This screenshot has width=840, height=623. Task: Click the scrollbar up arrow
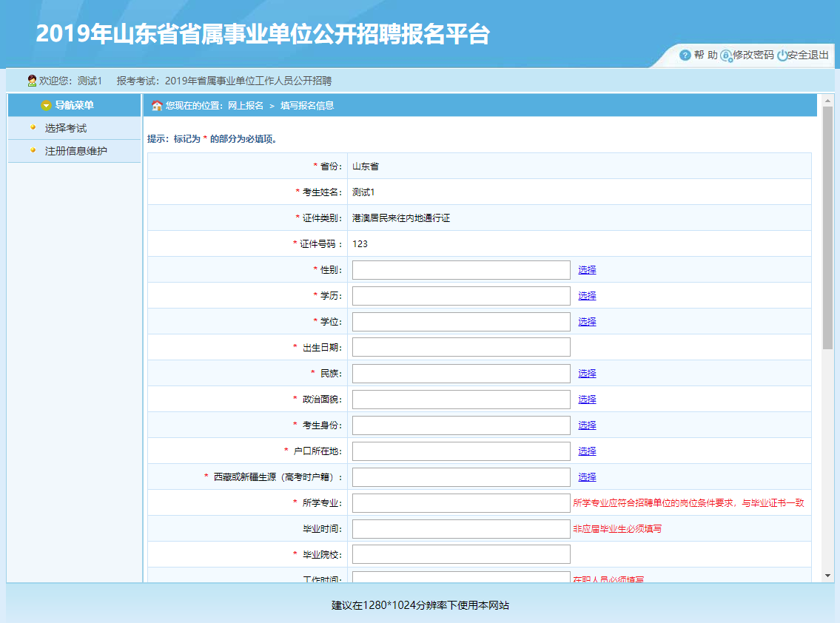[x=827, y=101]
